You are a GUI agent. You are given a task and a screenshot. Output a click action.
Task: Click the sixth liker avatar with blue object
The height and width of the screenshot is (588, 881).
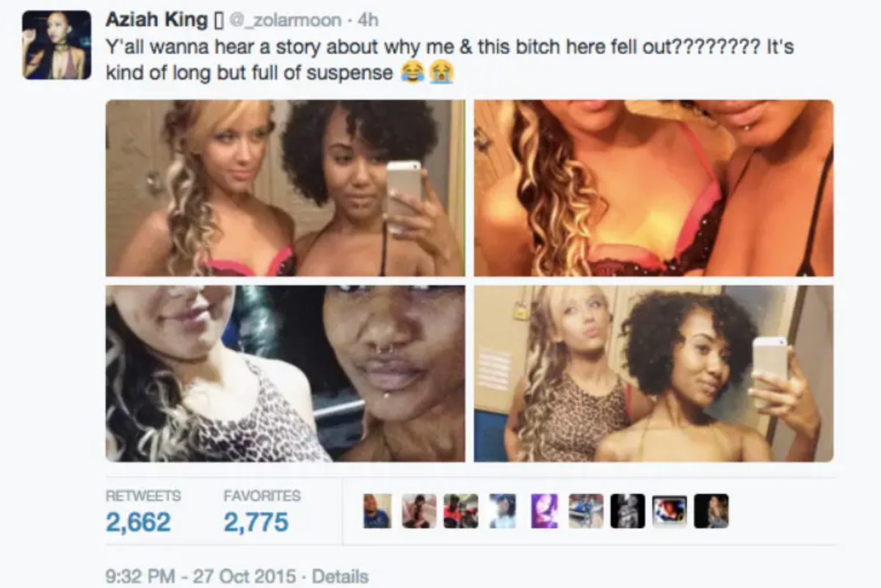point(586,511)
